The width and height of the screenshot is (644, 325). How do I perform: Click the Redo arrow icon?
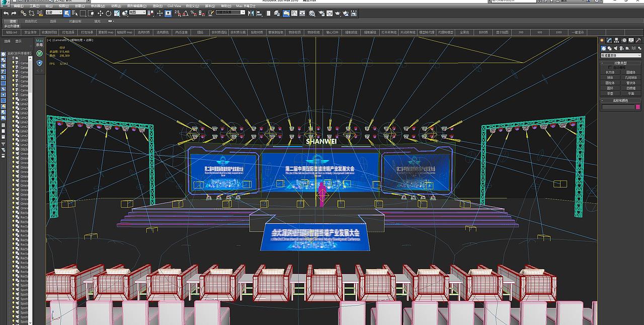[14, 13]
